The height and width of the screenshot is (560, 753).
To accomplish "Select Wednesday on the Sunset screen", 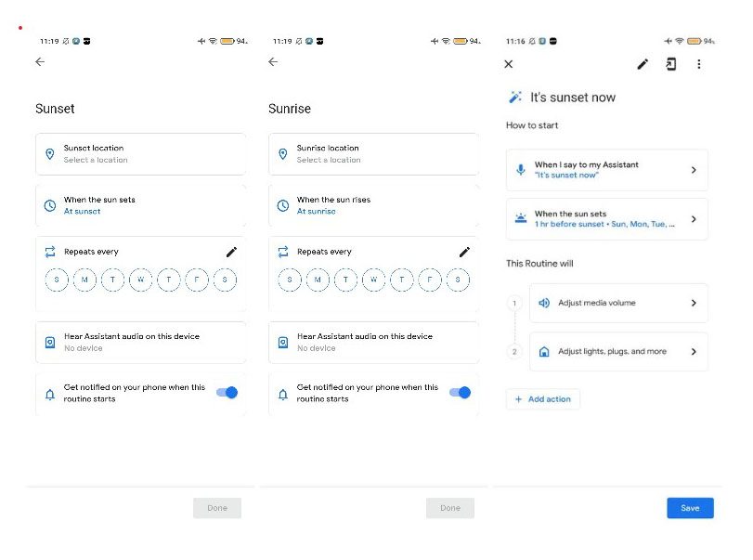I will (x=141, y=280).
